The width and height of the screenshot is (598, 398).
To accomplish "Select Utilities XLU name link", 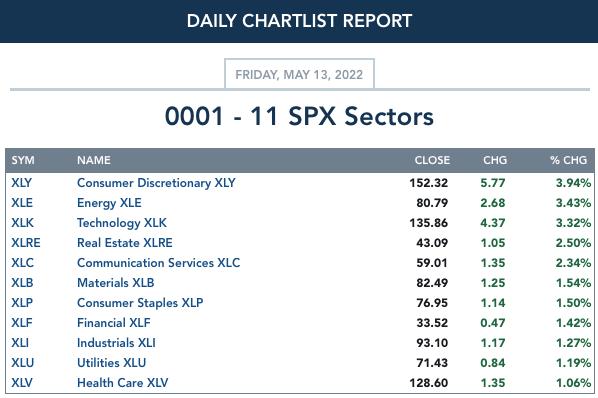I will tap(111, 363).
